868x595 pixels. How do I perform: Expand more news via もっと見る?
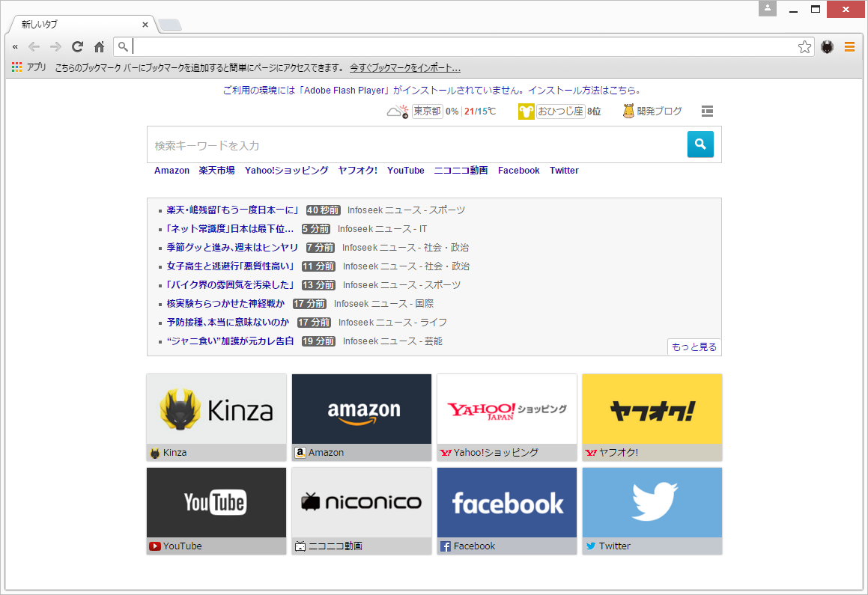[x=694, y=347]
